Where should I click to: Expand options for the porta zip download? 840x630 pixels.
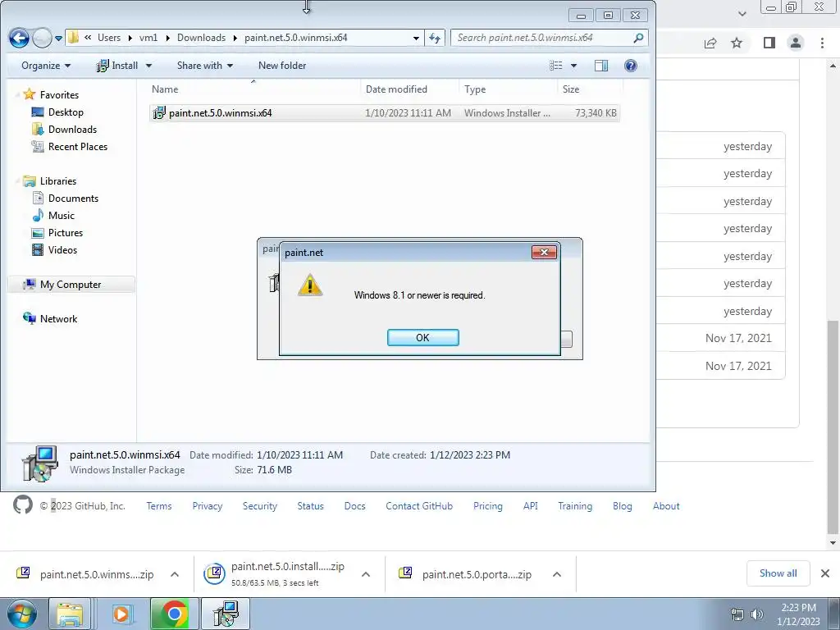557,574
